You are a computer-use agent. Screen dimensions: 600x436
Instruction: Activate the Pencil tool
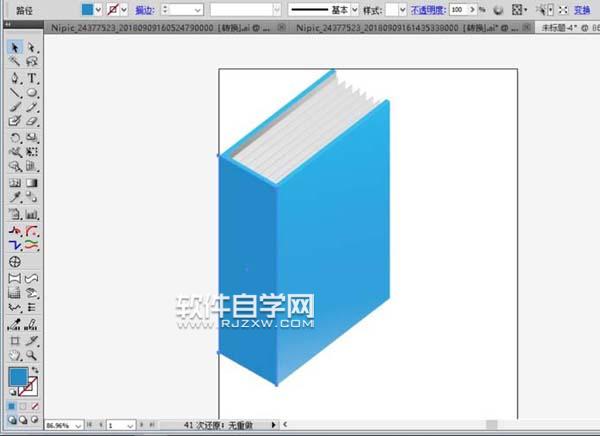31,107
